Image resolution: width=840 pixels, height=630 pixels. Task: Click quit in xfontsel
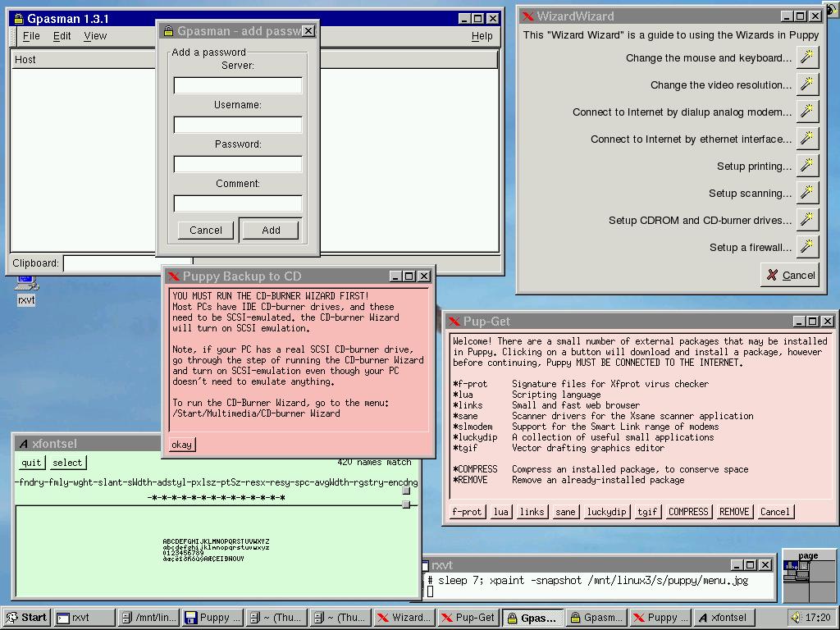click(x=31, y=463)
